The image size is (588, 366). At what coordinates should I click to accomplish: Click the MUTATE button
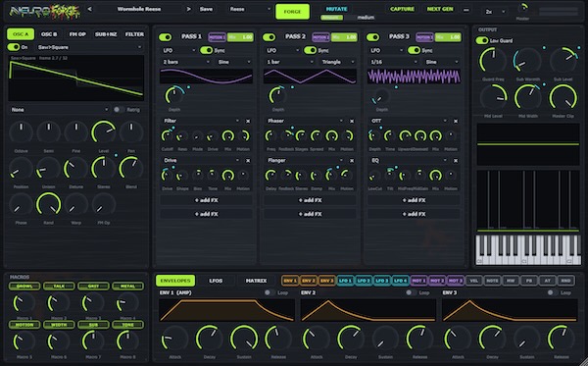click(x=336, y=9)
